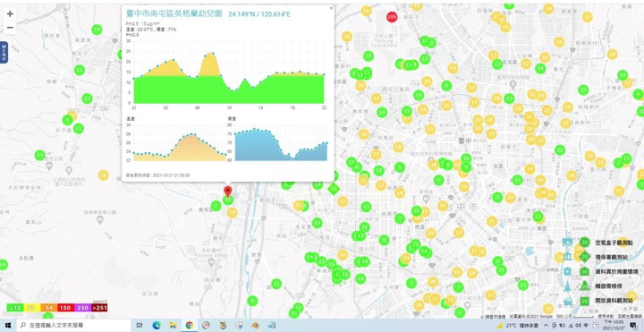Open Microsoft Edge from the taskbar
The height and width of the screenshot is (332, 644).
click(x=156, y=326)
